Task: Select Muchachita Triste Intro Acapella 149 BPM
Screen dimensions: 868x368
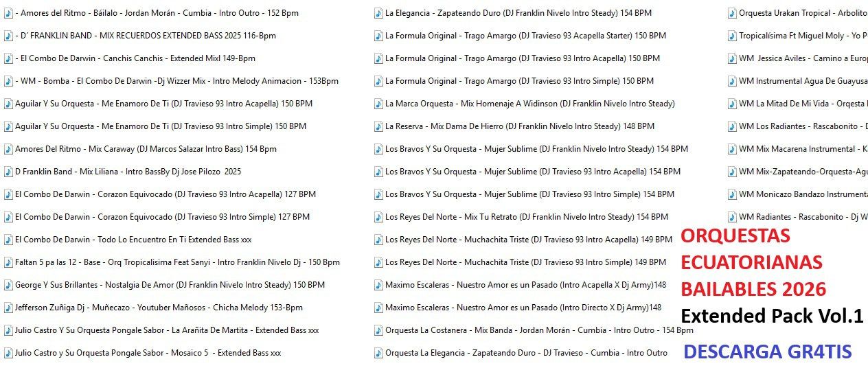Action: point(529,240)
